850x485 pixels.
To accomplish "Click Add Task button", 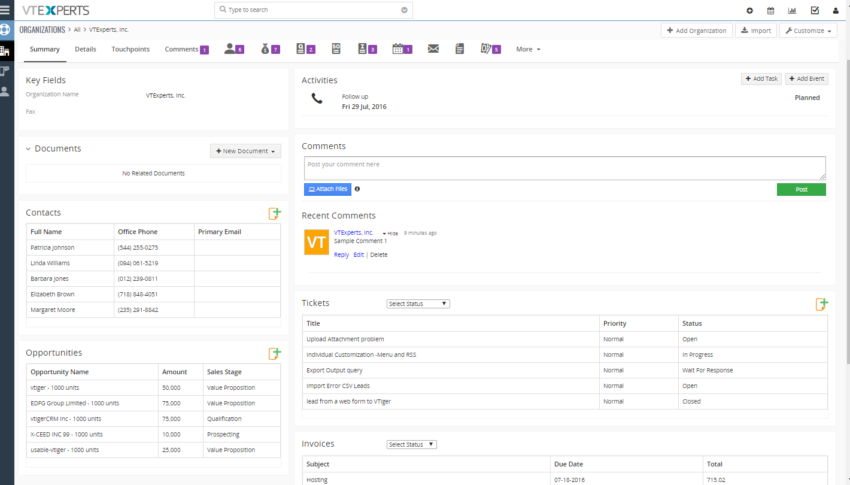I will pyautogui.click(x=761, y=79).
